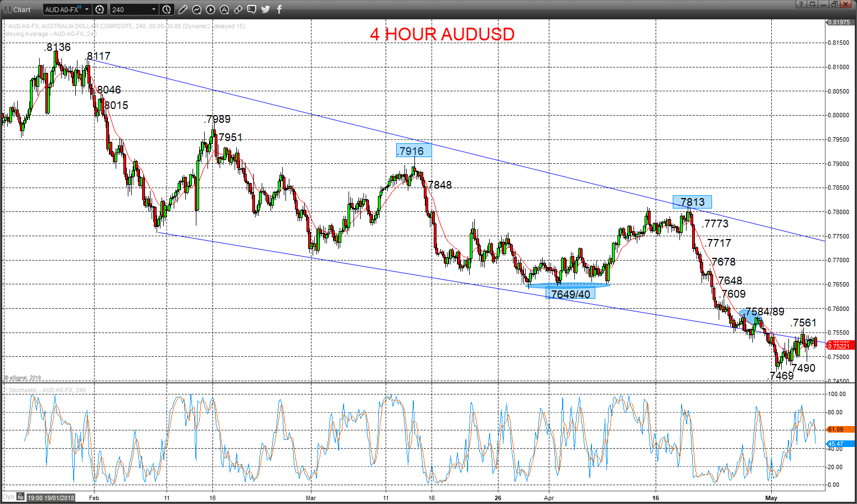The image size is (857, 504).
Task: Click the 19:00 19/01/2018 date box
Action: click(51, 497)
